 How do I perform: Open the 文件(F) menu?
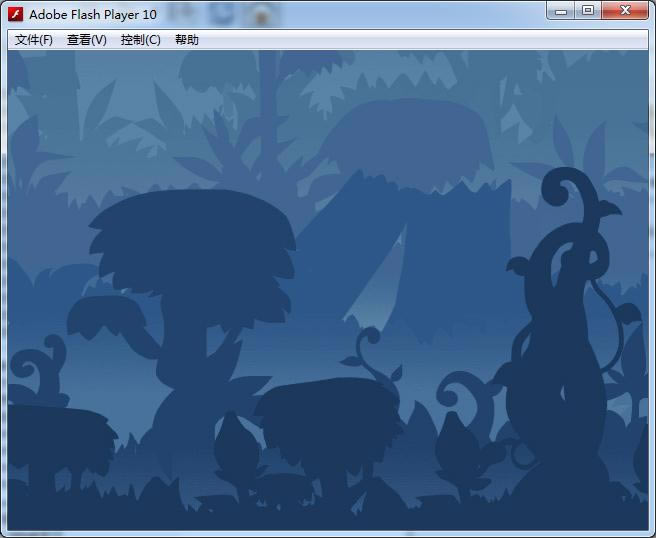pyautogui.click(x=34, y=40)
